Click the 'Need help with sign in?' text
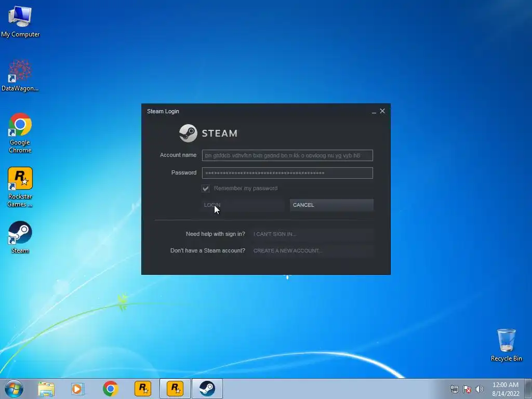532x399 pixels. [216, 234]
